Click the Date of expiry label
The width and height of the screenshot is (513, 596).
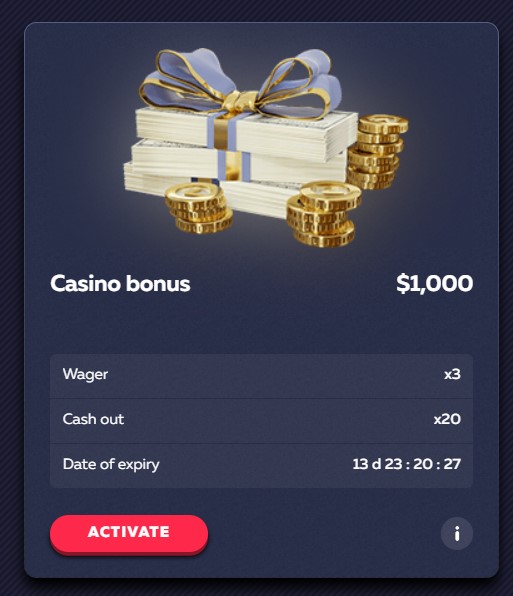pyautogui.click(x=111, y=464)
